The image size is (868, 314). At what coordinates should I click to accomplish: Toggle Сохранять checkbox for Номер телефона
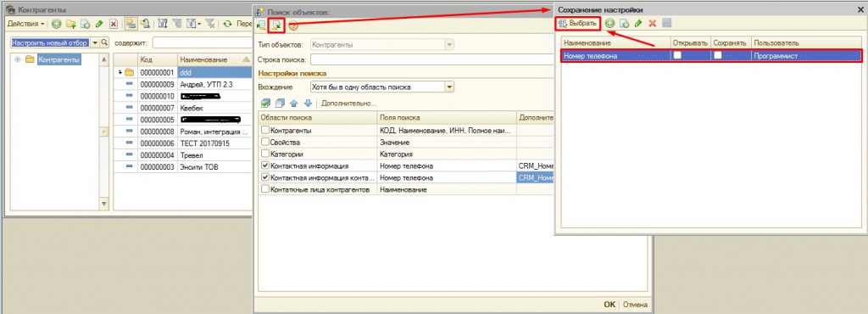click(717, 55)
